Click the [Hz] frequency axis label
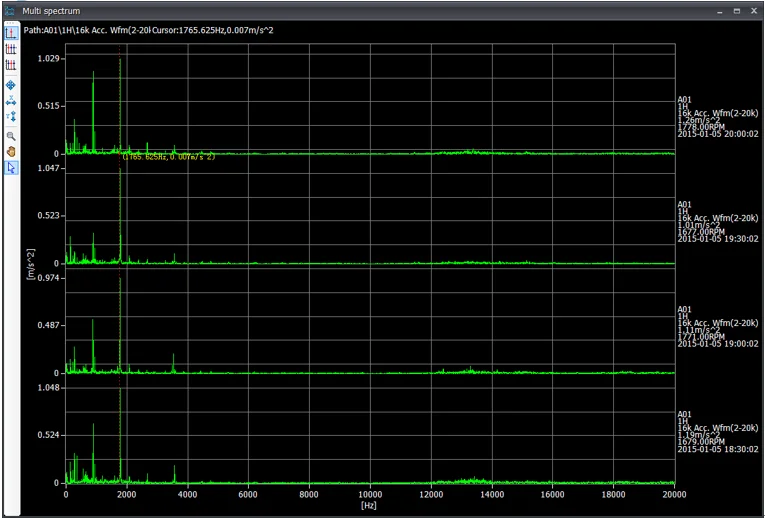Screen dimensions: 765x518 point(370,505)
